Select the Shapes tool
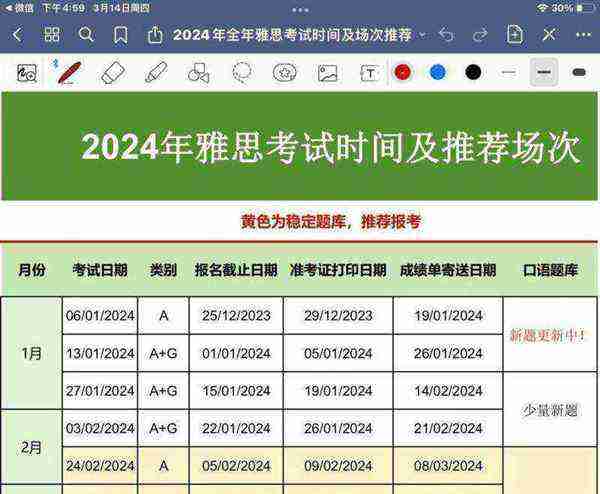600x494 pixels. pos(199,72)
